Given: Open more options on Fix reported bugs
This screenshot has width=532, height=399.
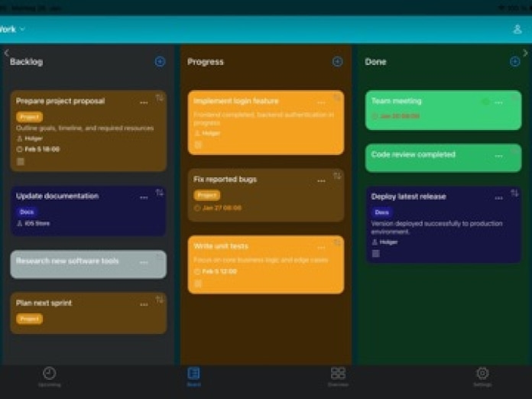Looking at the screenshot, I should 321,181.
